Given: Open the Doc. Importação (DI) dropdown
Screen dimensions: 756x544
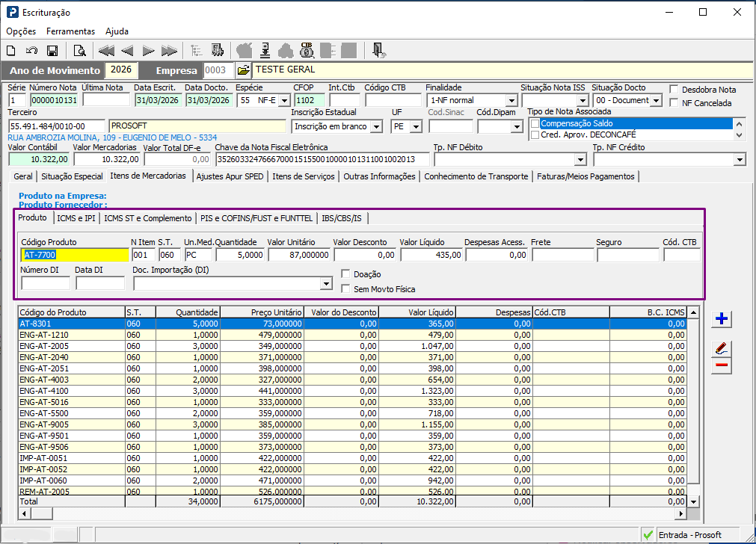Looking at the screenshot, I should coord(327,283).
